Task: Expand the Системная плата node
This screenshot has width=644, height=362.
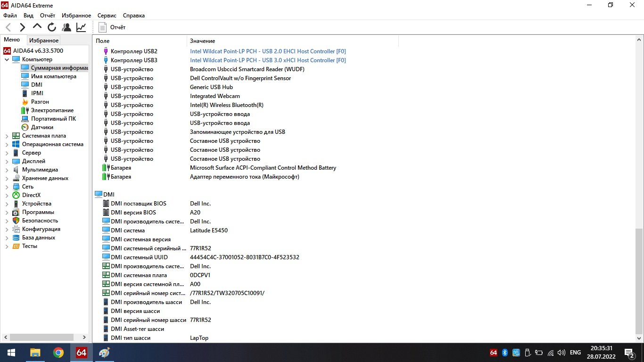Action: pos(7,136)
